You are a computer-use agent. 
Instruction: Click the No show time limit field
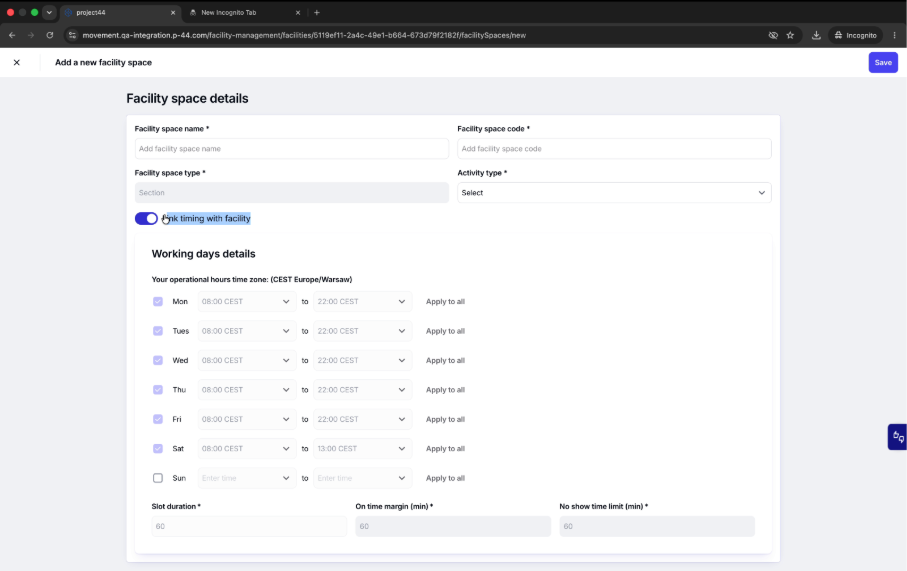tap(657, 526)
